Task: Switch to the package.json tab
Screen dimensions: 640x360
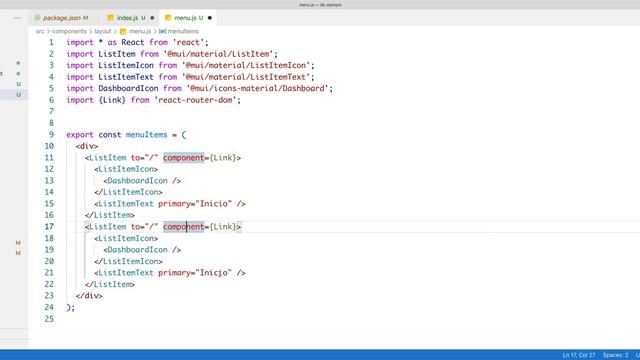Action: [x=62, y=18]
